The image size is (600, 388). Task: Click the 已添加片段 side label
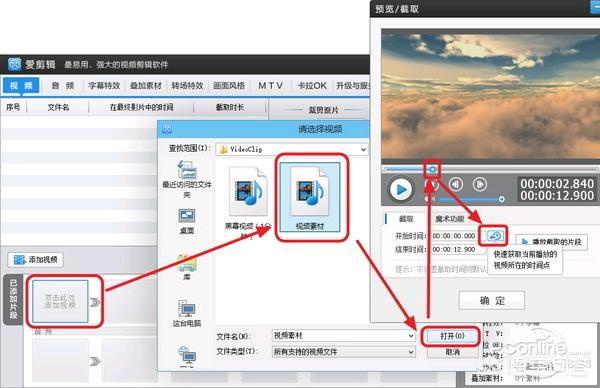tap(13, 299)
